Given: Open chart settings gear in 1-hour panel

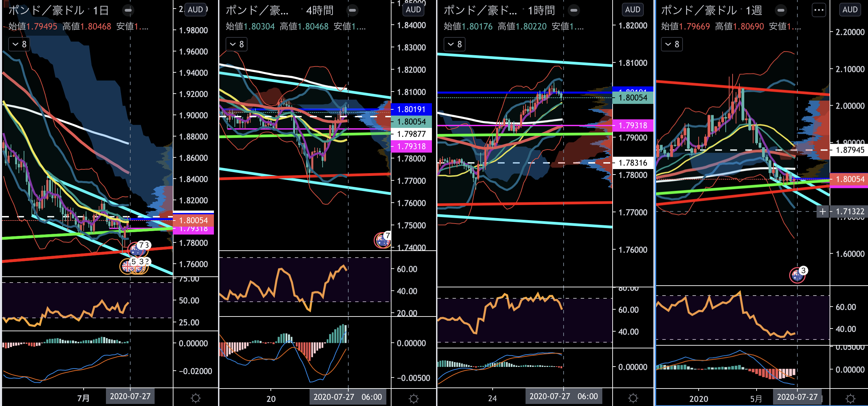Looking at the screenshot, I should coord(633,398).
